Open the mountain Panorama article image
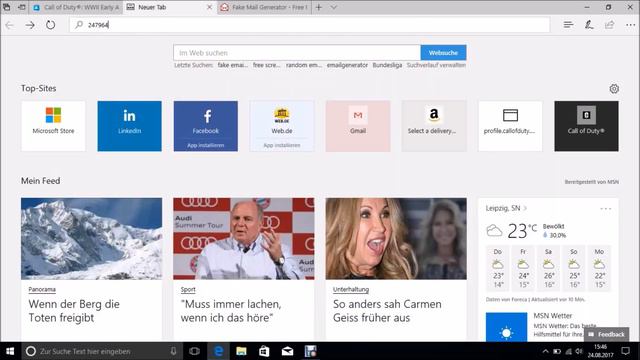The image size is (640, 360). click(x=91, y=239)
